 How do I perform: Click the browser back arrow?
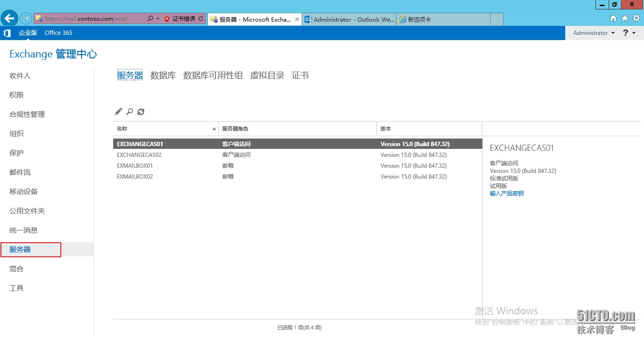[9, 17]
